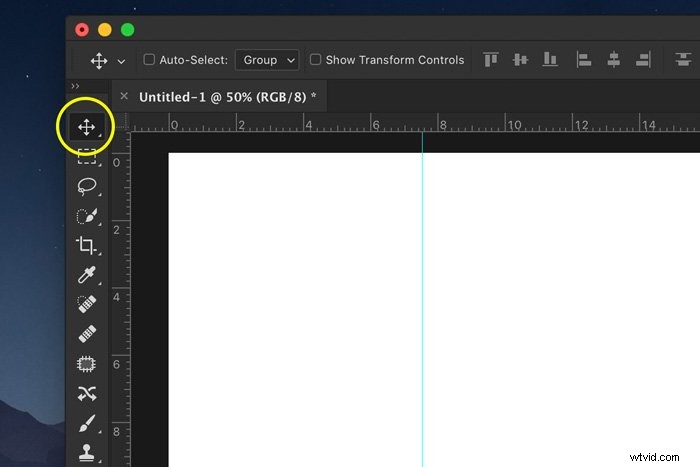The image size is (700, 467).
Task: Click the green window zoom button
Action: point(128,30)
